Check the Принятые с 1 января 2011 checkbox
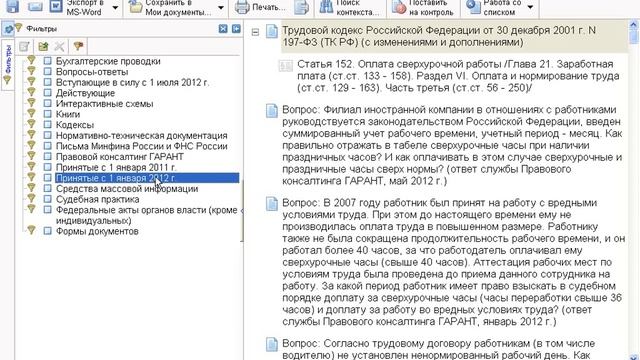 (x=48, y=167)
